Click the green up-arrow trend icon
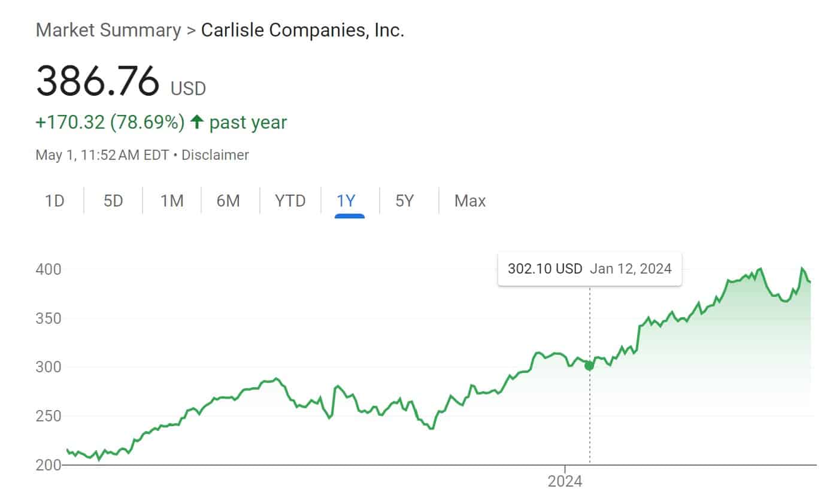The image size is (830, 504). 196,123
